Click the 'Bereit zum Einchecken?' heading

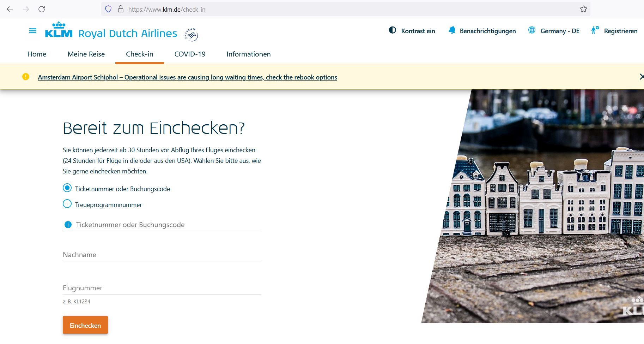click(154, 128)
